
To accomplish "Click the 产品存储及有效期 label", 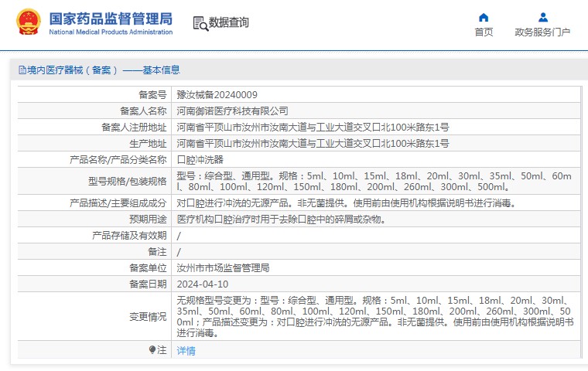I will coord(129,236).
